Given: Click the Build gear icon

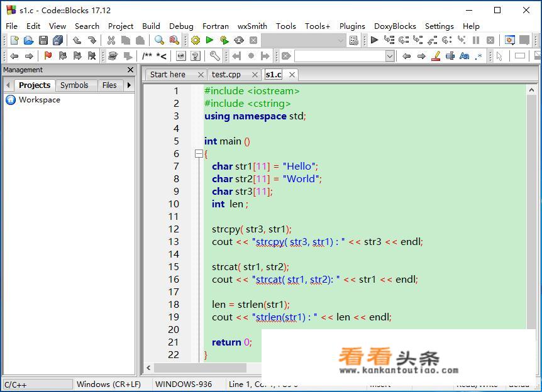Looking at the screenshot, I should click(x=196, y=40).
